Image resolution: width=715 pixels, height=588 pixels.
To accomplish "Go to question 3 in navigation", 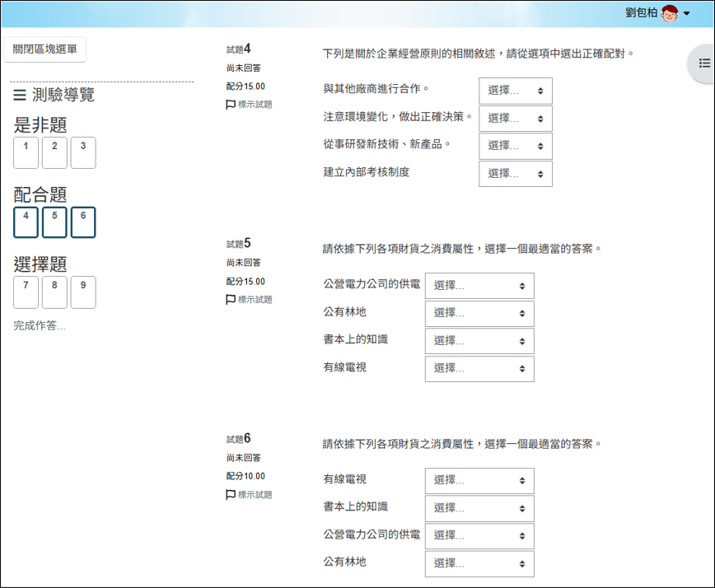I will click(x=83, y=152).
